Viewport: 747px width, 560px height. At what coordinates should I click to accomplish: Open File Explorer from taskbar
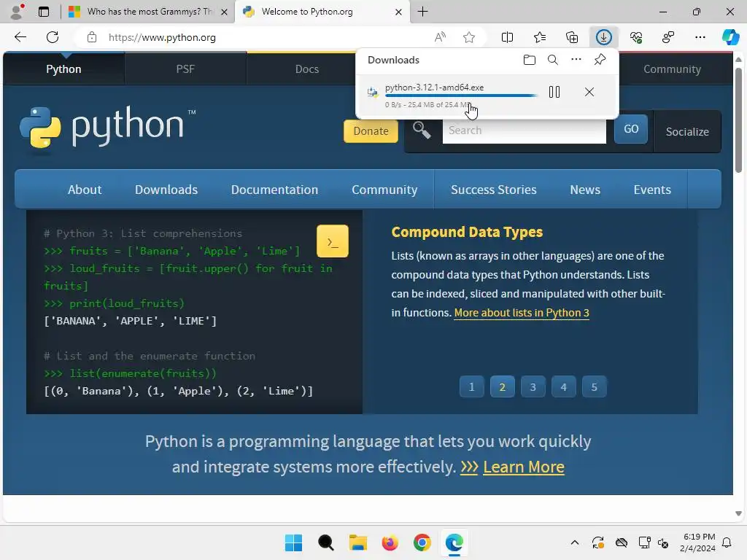point(357,542)
